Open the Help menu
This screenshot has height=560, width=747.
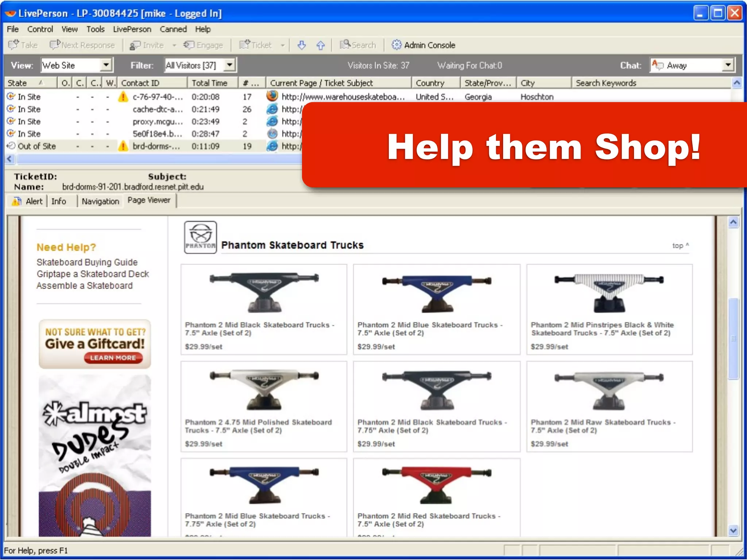pos(203,29)
